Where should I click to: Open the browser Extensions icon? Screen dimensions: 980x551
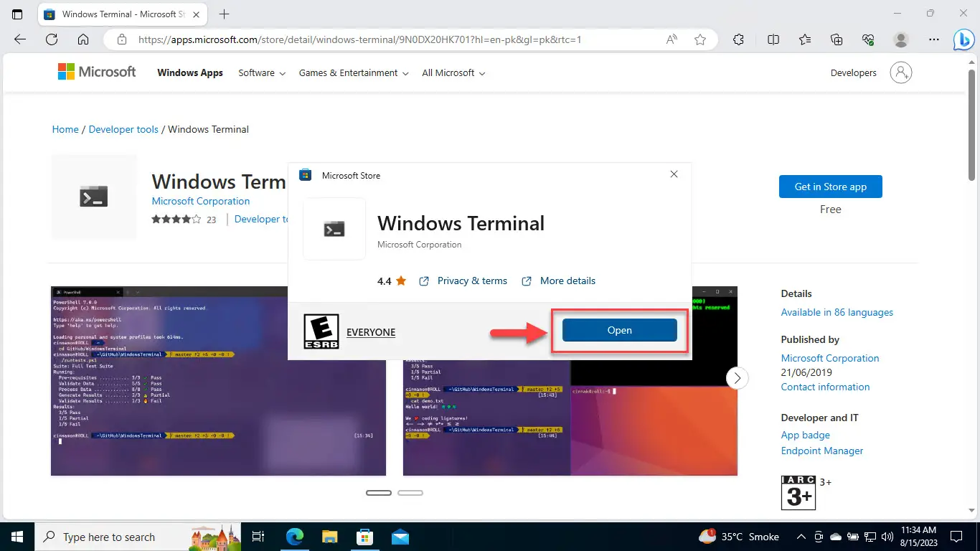738,39
